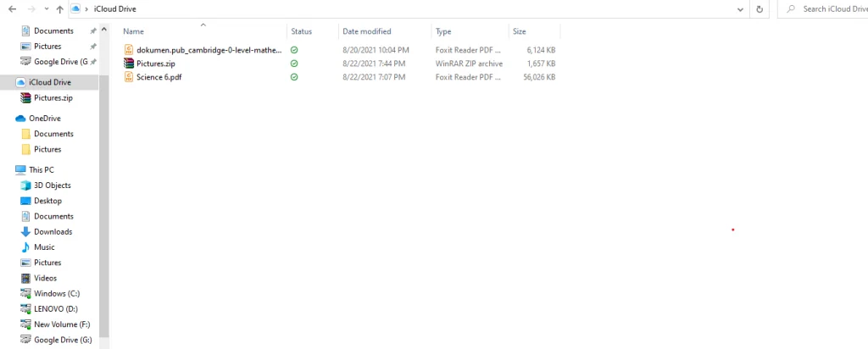Open Videos under This PC
The height and width of the screenshot is (349, 868).
46,278
